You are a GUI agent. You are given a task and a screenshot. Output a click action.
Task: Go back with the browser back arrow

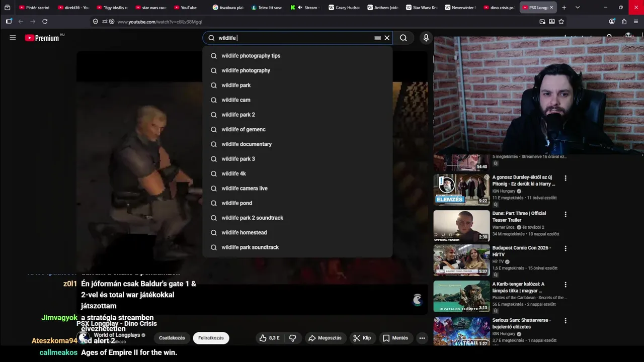click(x=21, y=22)
